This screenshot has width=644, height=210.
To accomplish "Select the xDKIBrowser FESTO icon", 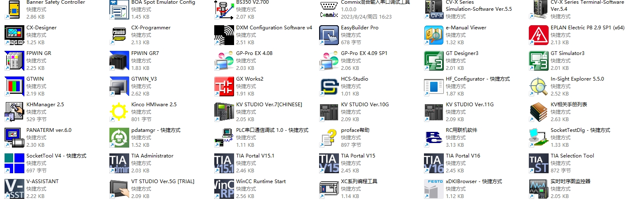I will coord(433,189).
